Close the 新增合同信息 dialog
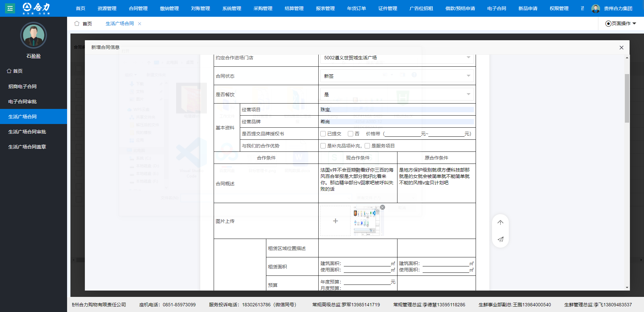 [621, 48]
